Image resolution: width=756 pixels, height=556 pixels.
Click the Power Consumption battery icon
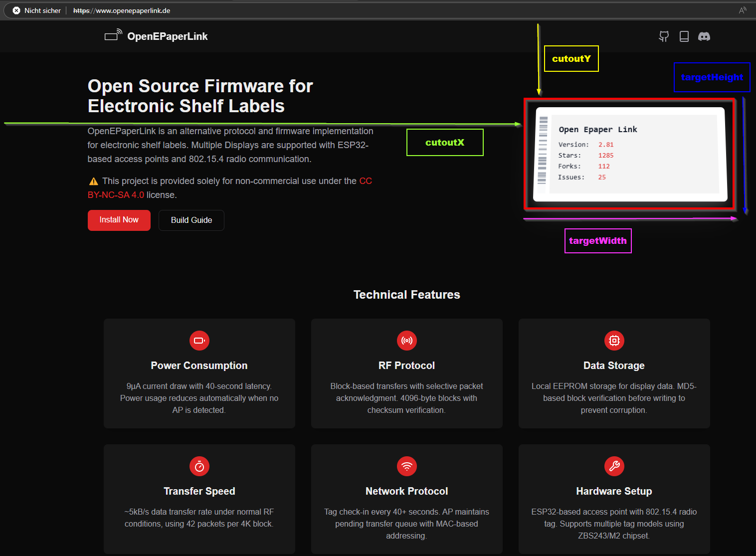tap(199, 341)
